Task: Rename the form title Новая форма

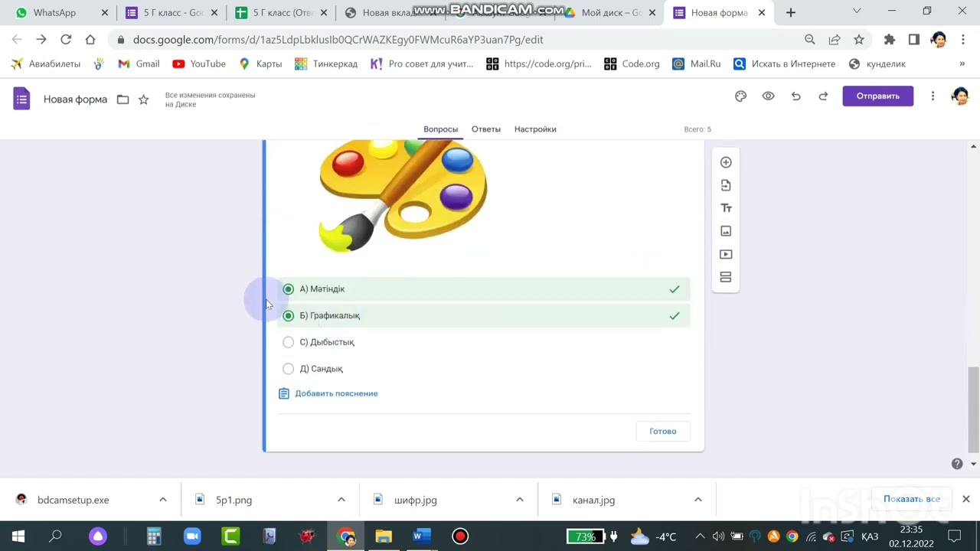Action: pos(75,99)
